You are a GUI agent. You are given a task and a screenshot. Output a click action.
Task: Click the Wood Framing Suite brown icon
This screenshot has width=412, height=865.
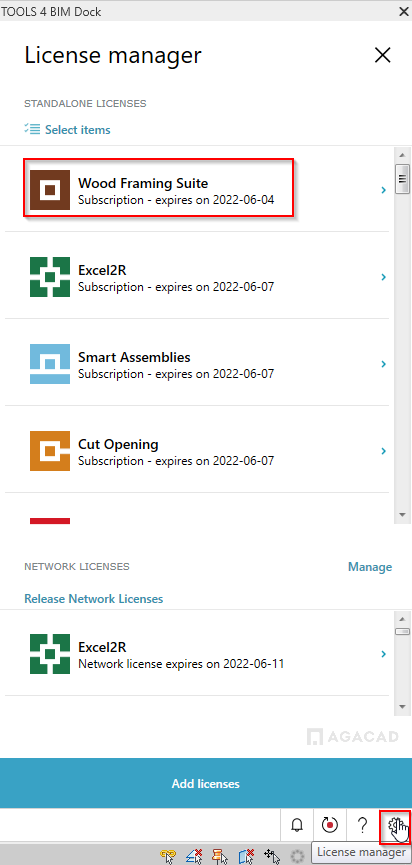coord(50,190)
